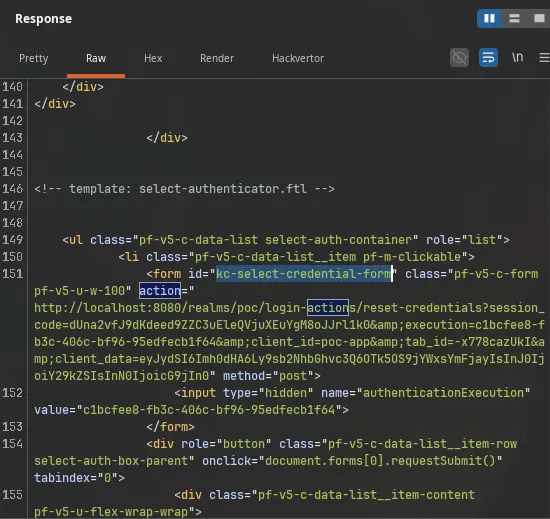Click the method="post" attribute
The image size is (550, 519).
pyautogui.click(x=268, y=376)
